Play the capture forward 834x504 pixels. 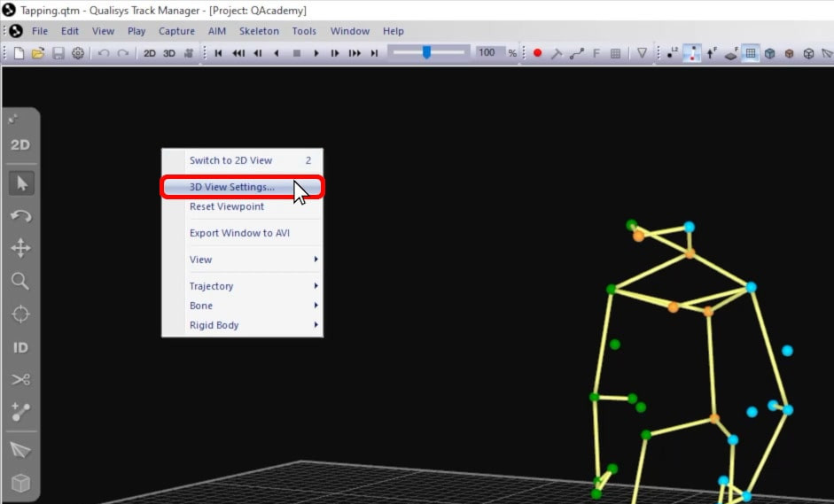coord(316,53)
